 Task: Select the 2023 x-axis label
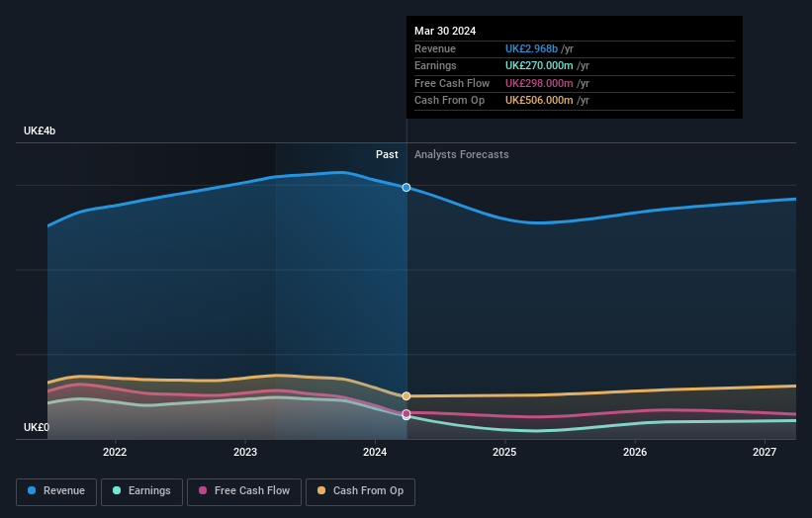coord(245,452)
